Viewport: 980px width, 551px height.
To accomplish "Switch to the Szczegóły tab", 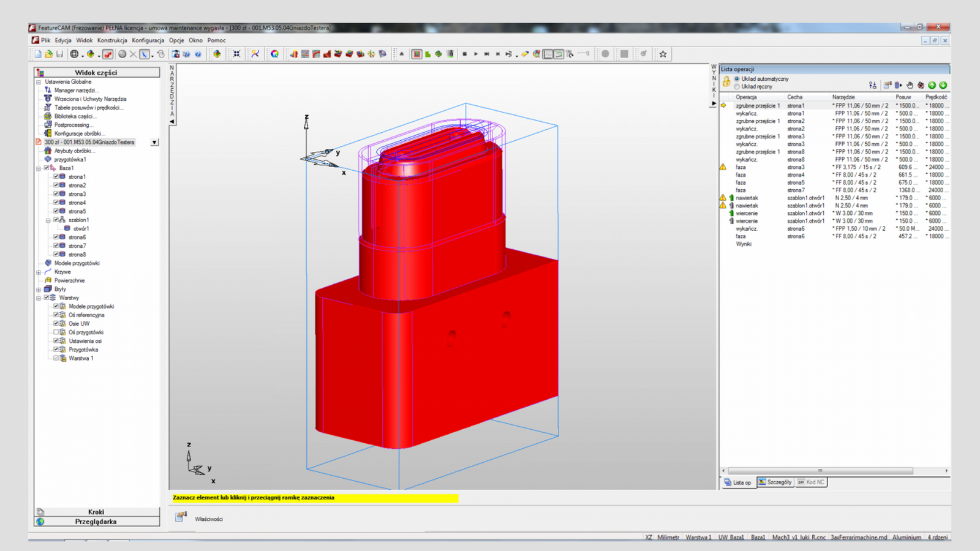I will pyautogui.click(x=775, y=482).
